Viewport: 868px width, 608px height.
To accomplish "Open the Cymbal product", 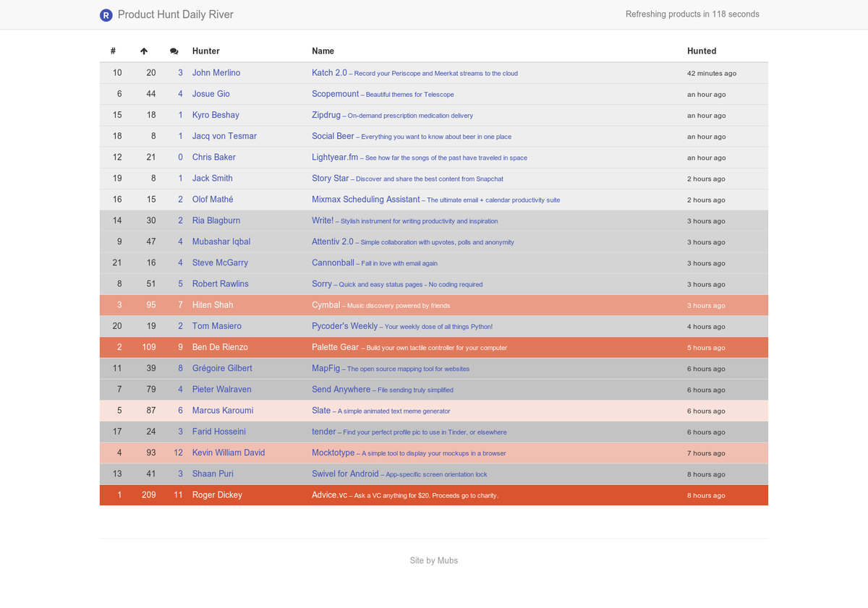I will [x=326, y=304].
